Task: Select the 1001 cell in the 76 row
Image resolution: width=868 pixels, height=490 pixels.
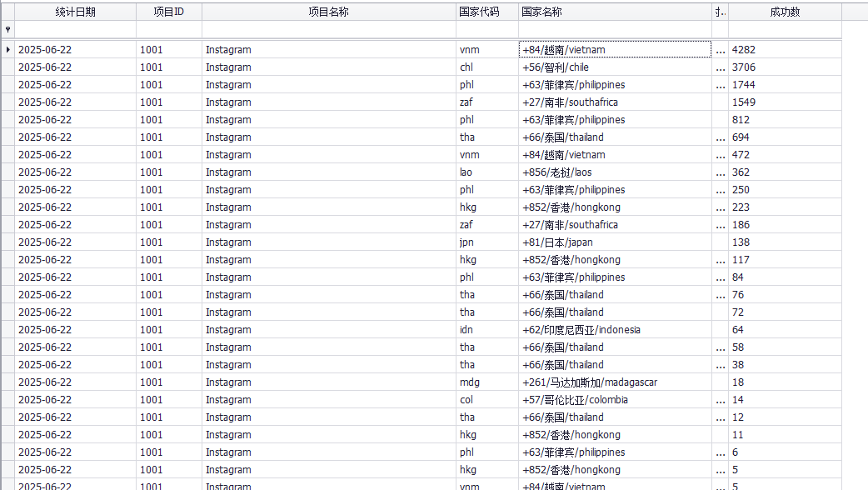Action: (169, 294)
